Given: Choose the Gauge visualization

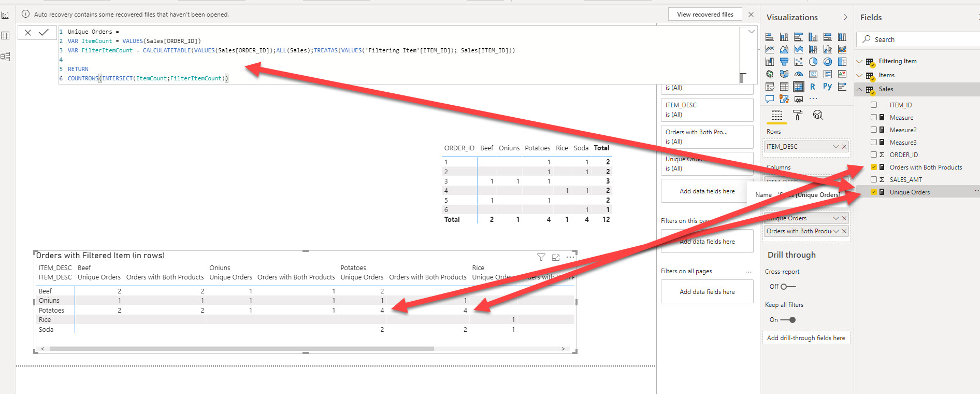Looking at the screenshot, I should tap(799, 74).
